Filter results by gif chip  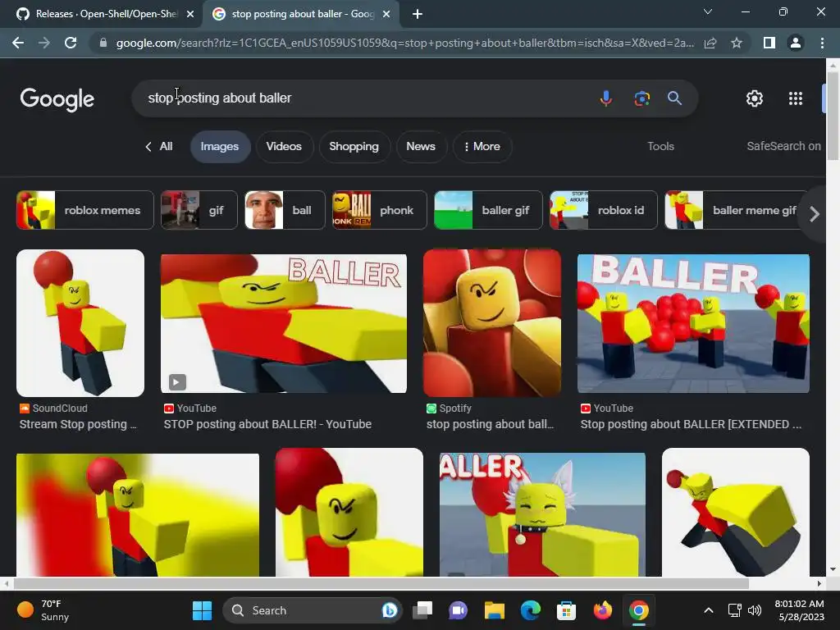click(199, 210)
